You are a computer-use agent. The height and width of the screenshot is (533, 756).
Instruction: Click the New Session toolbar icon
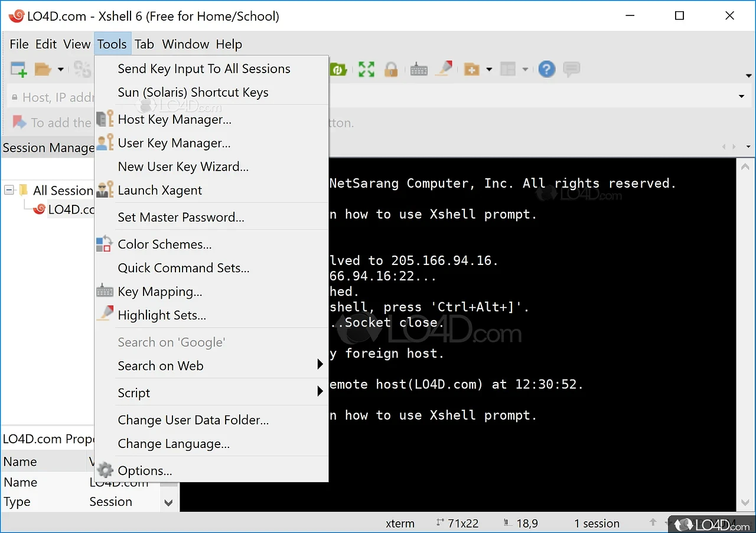click(19, 70)
